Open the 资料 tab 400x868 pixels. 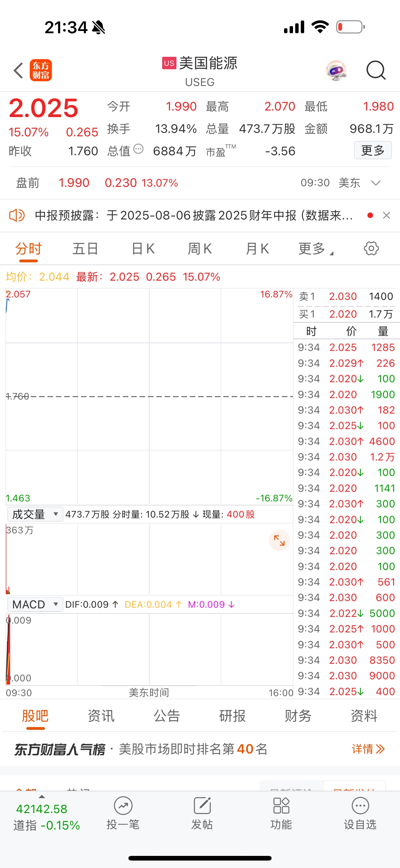click(x=364, y=716)
